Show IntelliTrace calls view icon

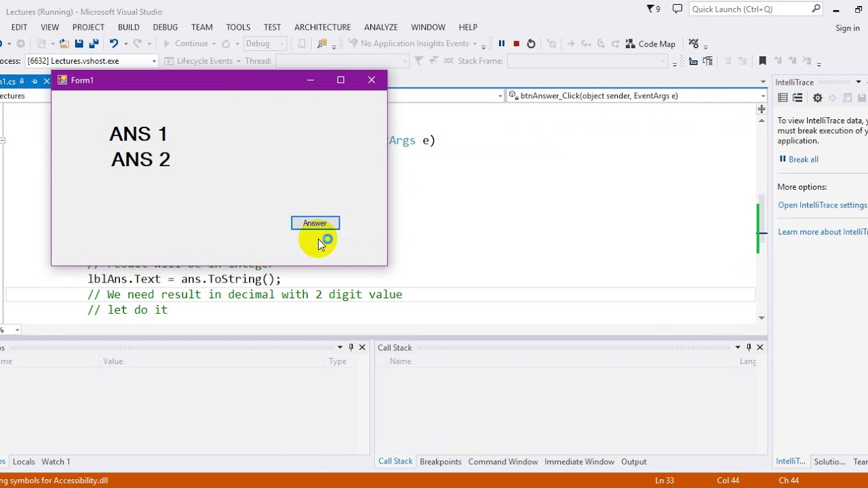pyautogui.click(x=797, y=98)
